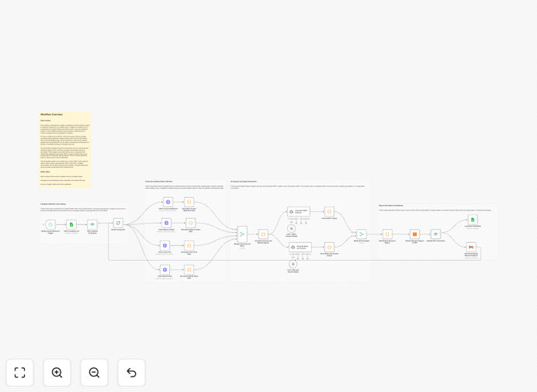Open the code node after the third HTTP node
Viewport: 537px width, 392px height.
tap(189, 246)
